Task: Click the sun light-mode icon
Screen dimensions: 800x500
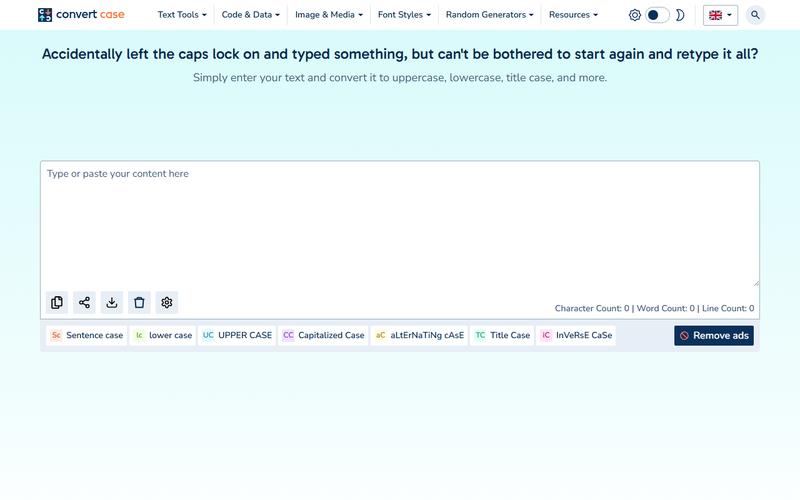Action: pos(635,15)
